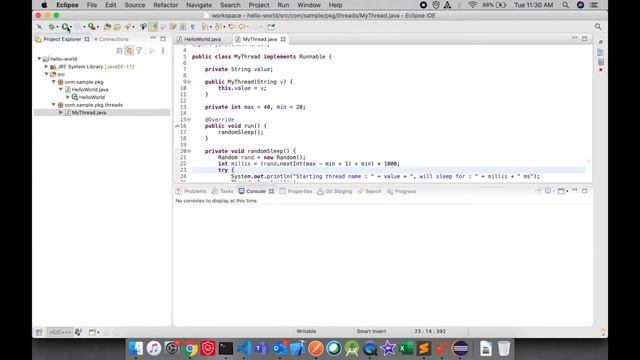640x360 pixels.
Task: Collapse the com.sample.pkg package
Action: pyautogui.click(x=54, y=82)
